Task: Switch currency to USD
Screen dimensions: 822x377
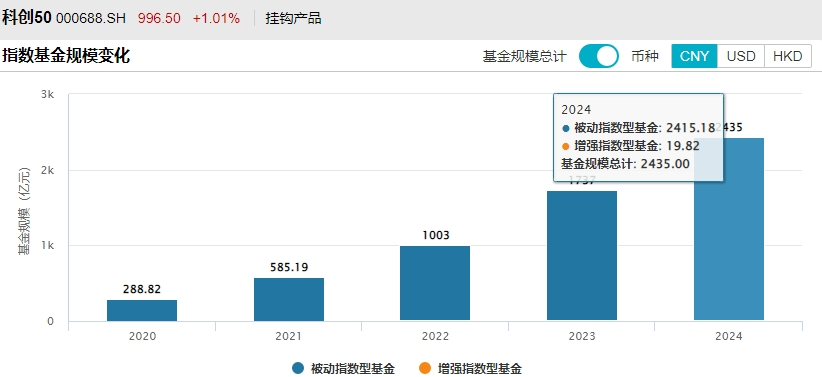Action: 741,56
